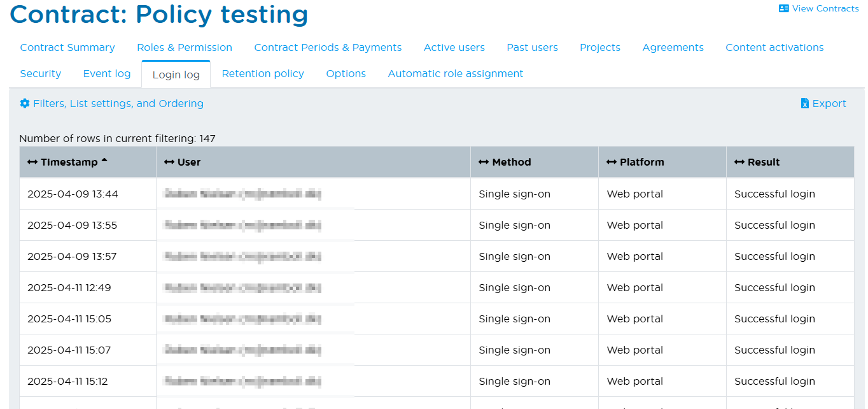Open the Filters settings gear icon
Viewport: 868px width, 409px height.
pyautogui.click(x=24, y=103)
